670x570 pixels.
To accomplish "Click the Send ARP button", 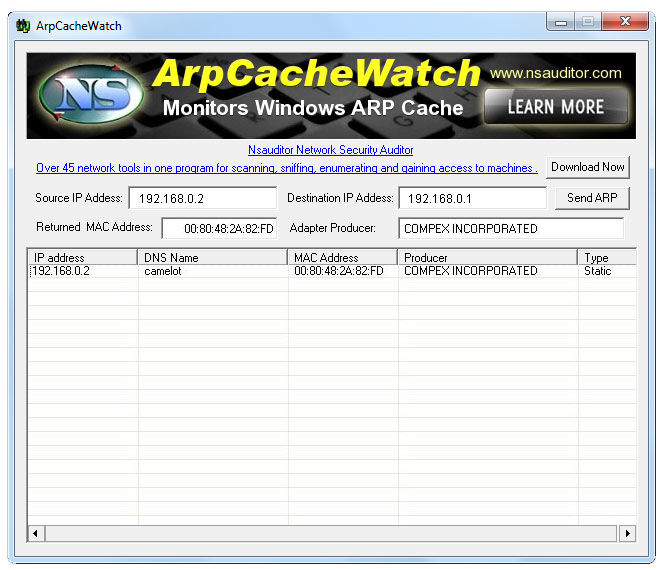I will click(592, 198).
